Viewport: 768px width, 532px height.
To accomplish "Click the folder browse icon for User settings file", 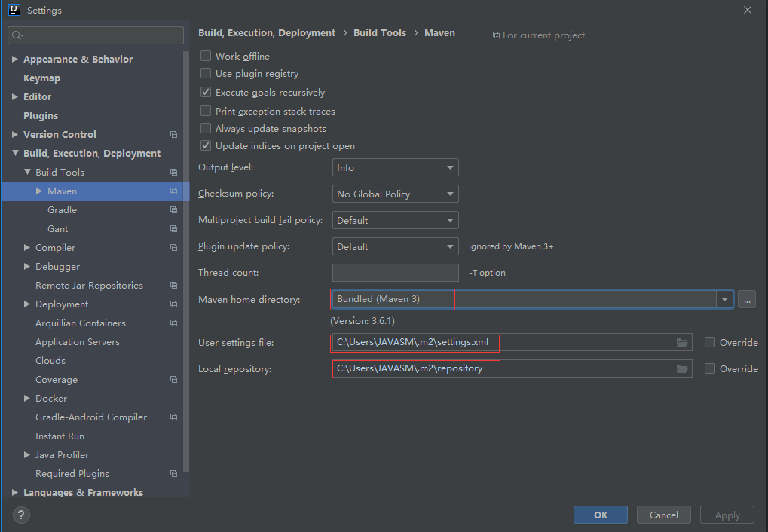I will 682,342.
